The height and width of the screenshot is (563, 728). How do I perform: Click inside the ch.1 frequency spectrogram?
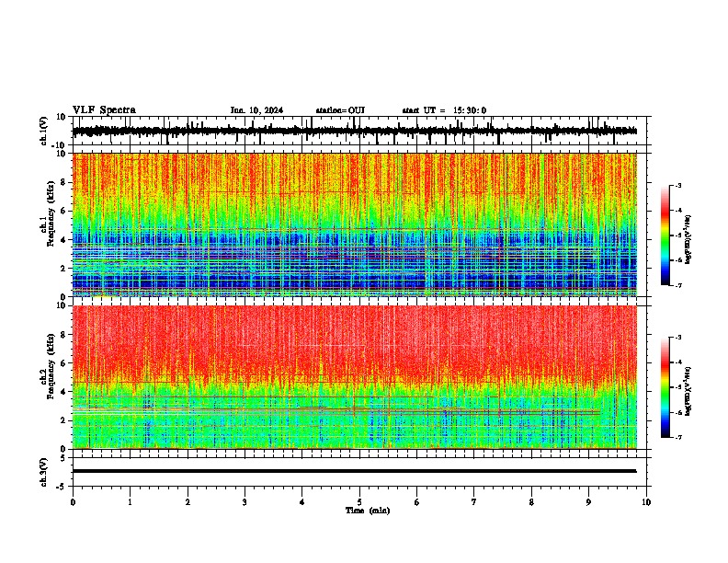pos(354,224)
